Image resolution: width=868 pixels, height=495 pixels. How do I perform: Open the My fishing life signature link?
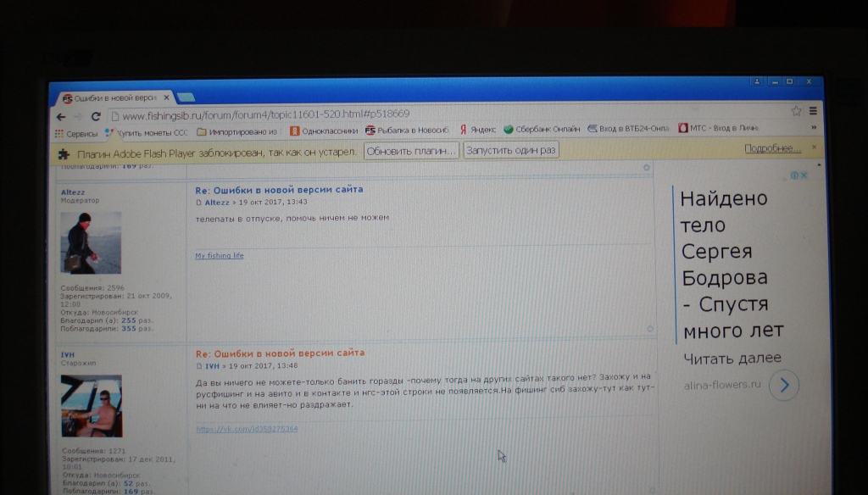click(220, 255)
